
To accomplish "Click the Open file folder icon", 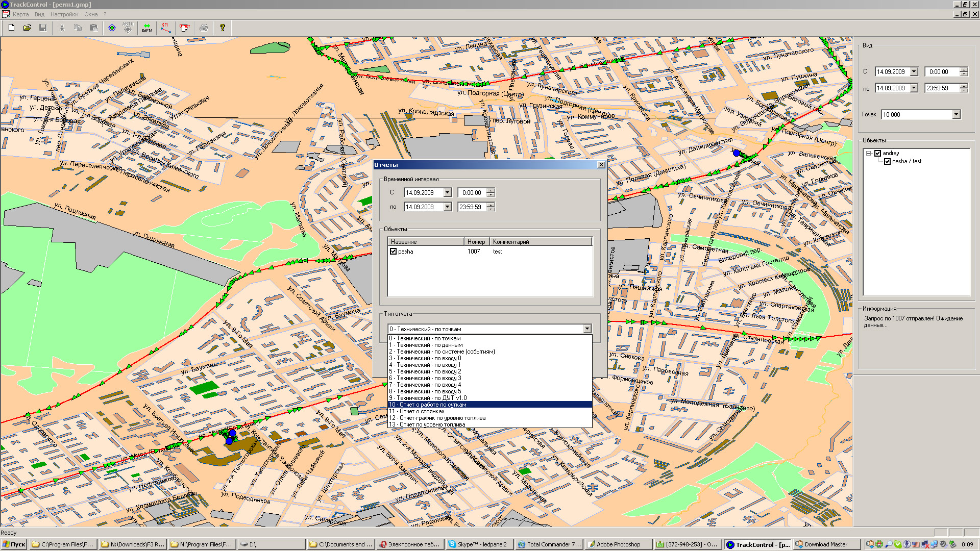I will (x=27, y=28).
